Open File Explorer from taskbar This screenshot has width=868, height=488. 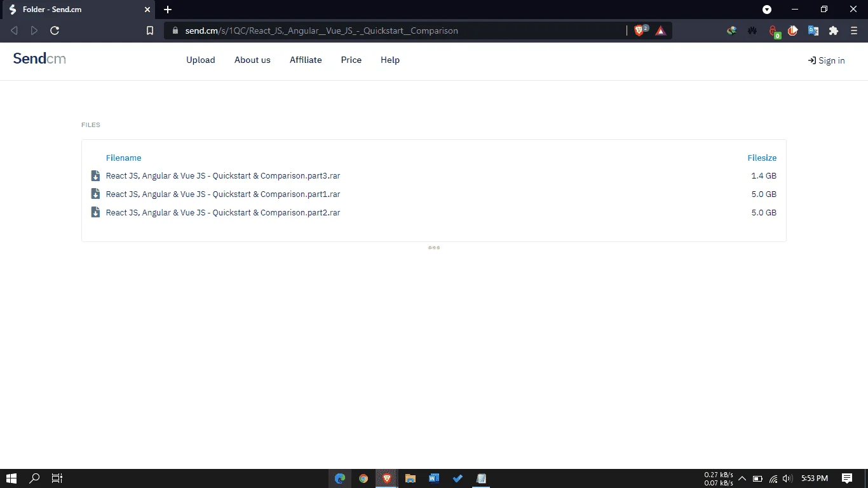[410, 478]
